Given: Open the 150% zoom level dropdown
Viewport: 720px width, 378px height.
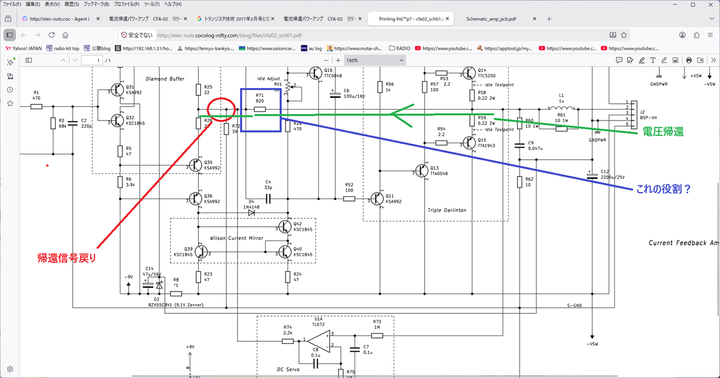Looking at the screenshot, I should point(375,60).
